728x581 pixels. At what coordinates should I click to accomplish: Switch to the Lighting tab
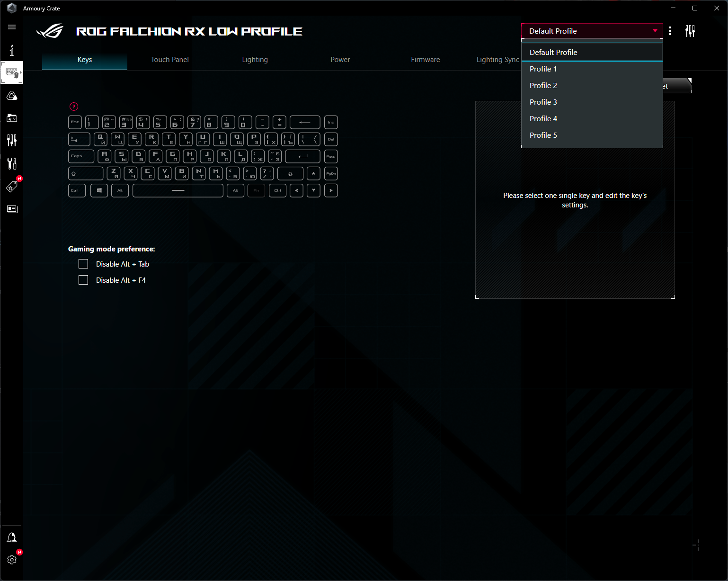(255, 60)
